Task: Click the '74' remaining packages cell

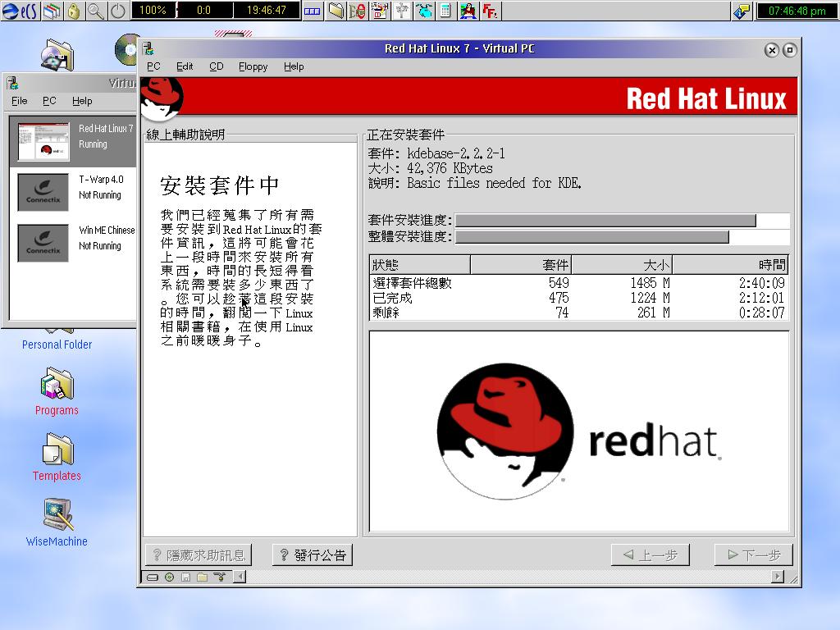Action: pos(562,313)
